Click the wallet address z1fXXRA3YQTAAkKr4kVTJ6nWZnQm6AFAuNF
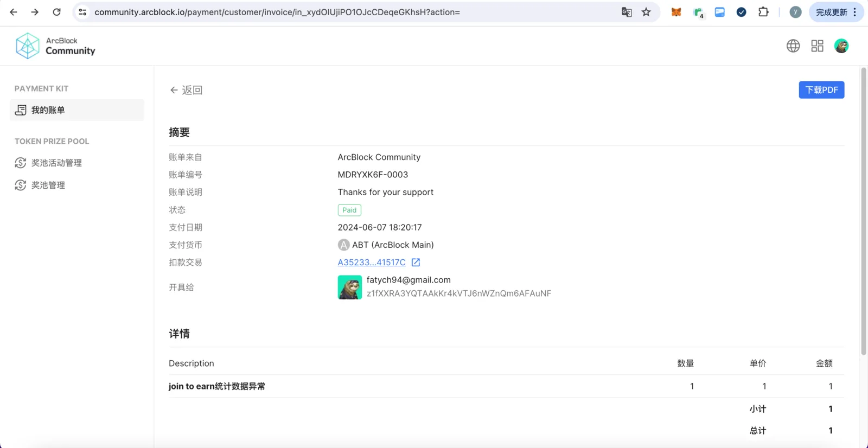Screen dimensions: 868x448 tap(459, 293)
